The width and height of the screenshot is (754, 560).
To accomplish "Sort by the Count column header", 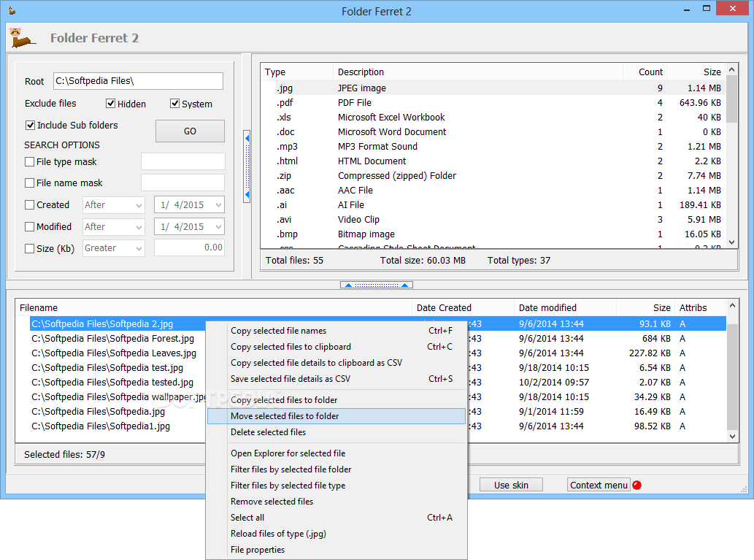I will pyautogui.click(x=645, y=72).
